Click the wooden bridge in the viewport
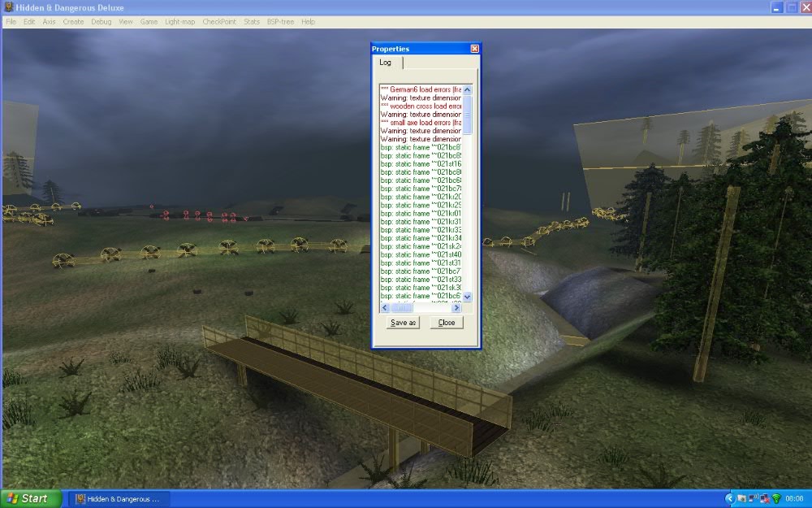Image resolution: width=812 pixels, height=508 pixels. pyautogui.click(x=357, y=389)
